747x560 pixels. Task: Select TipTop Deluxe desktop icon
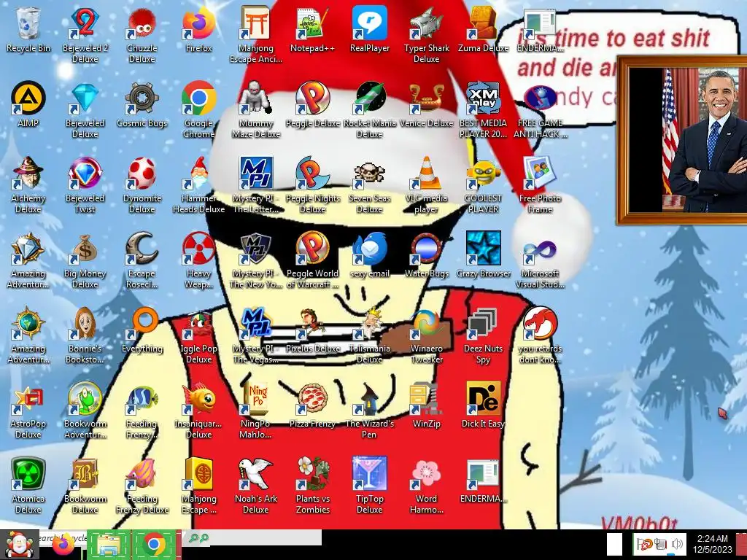coord(370,486)
